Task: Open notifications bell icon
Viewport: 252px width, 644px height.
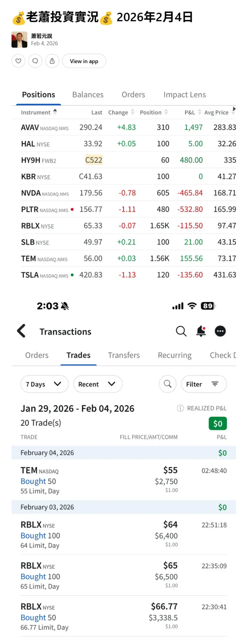Action: pos(201,331)
